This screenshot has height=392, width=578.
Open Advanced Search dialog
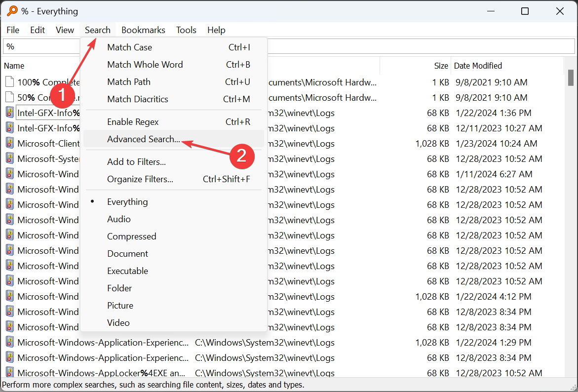143,139
